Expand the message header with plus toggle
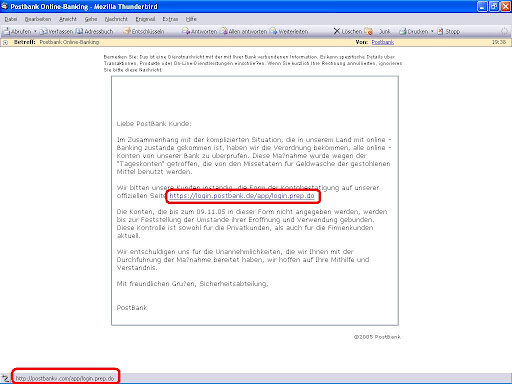 pos(5,42)
